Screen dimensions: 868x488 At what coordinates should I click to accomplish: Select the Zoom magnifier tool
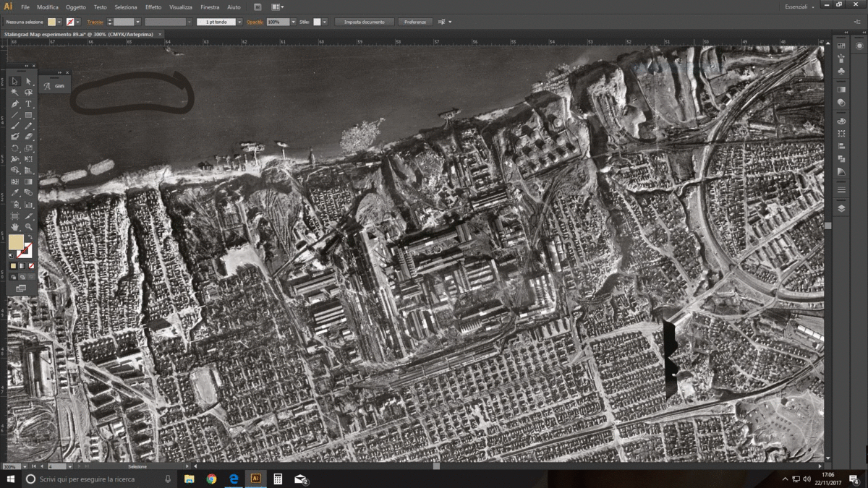29,227
